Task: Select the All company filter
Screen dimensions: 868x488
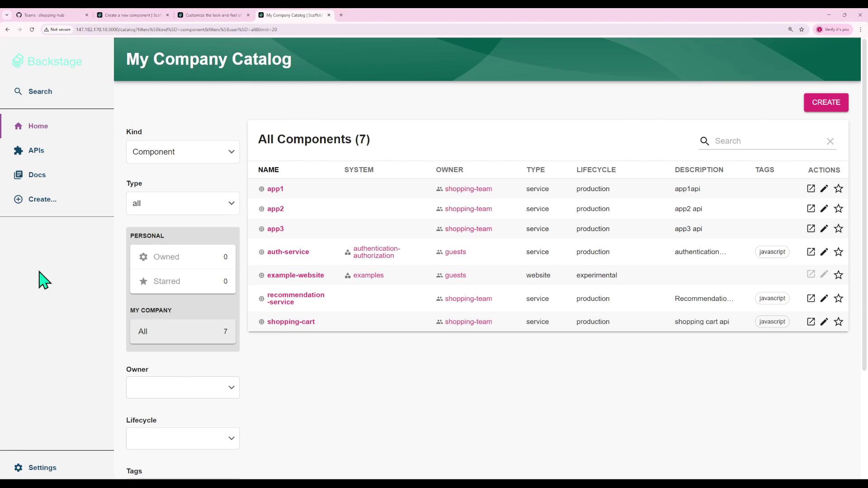Action: [x=183, y=331]
